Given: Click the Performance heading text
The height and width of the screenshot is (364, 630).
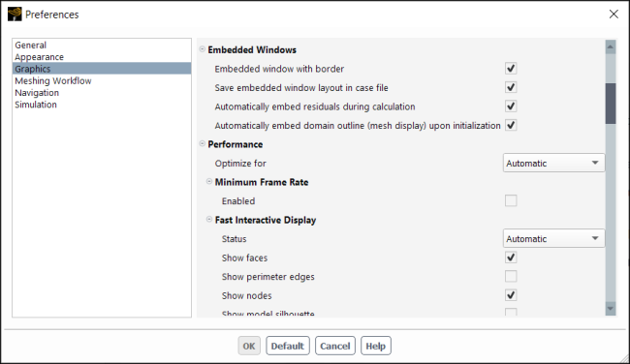Looking at the screenshot, I should click(236, 144).
